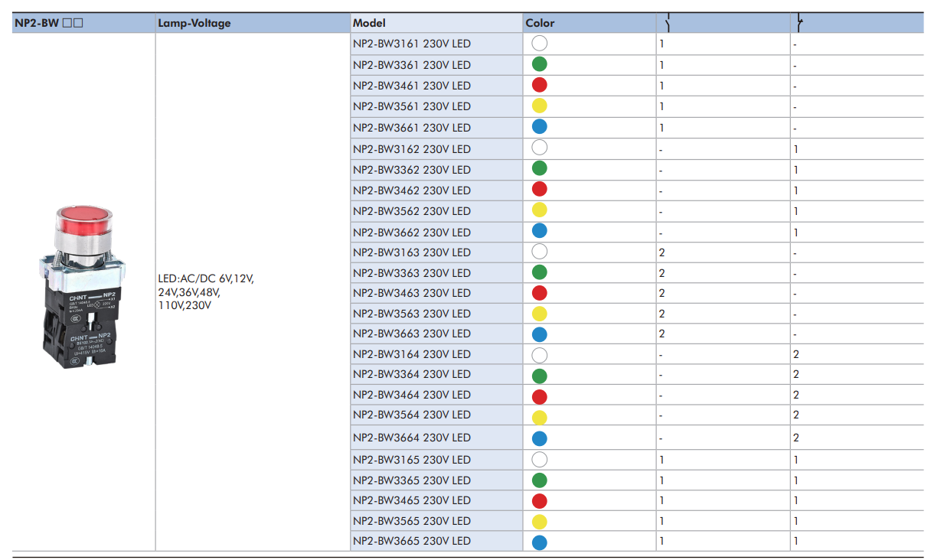The image size is (944, 560).
Task: Choose model text NP2-BW3365 230V LED
Action: pyautogui.click(x=412, y=480)
